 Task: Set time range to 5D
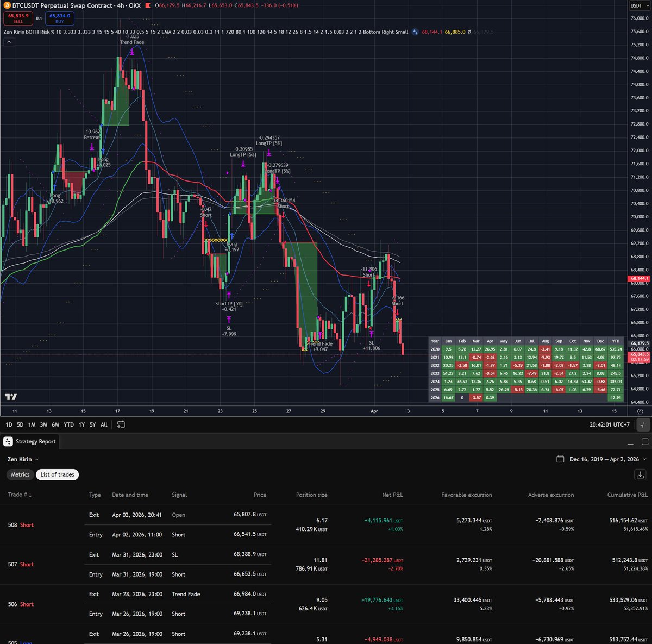pos(20,424)
